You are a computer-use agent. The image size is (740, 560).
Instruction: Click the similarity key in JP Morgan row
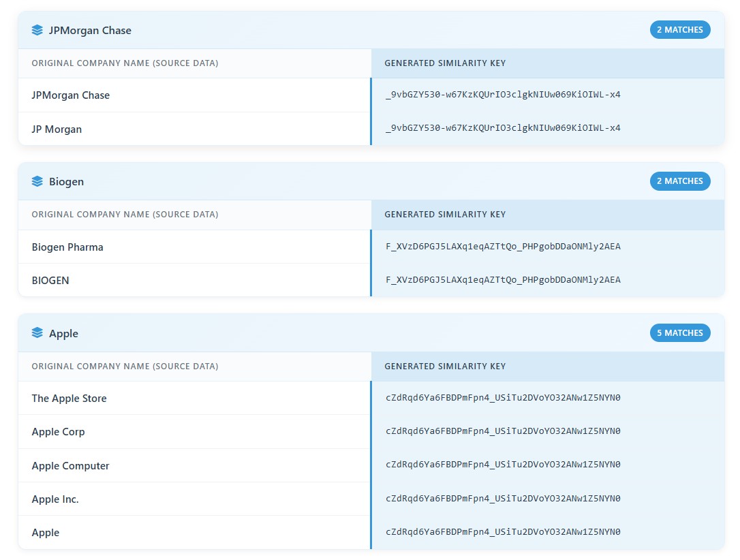click(503, 128)
